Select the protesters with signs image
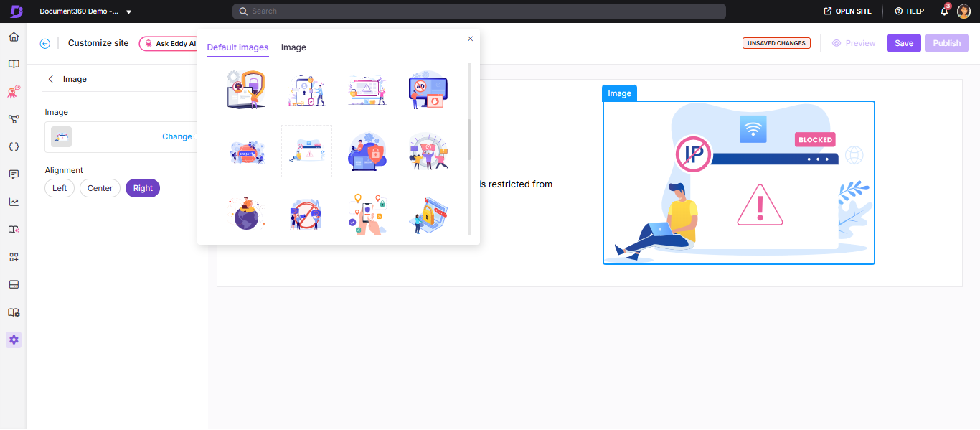 [x=428, y=151]
